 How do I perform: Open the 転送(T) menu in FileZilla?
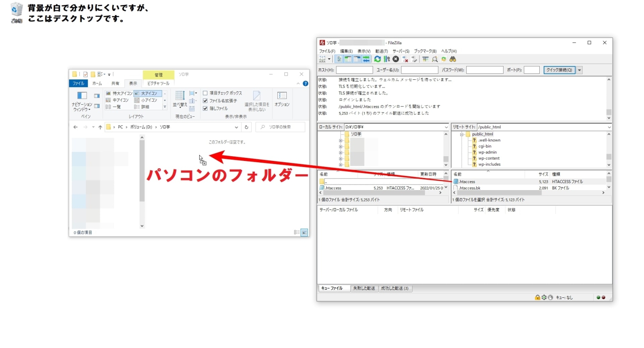tap(381, 51)
